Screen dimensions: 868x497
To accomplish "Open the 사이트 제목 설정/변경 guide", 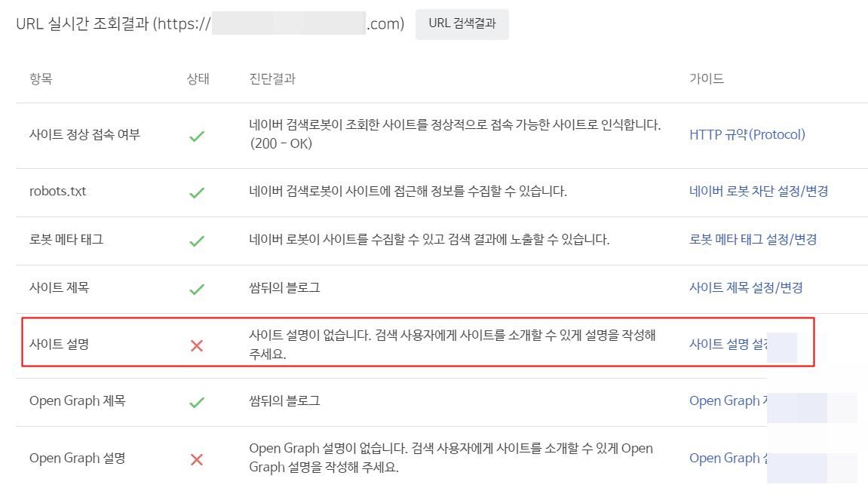I will (x=747, y=287).
